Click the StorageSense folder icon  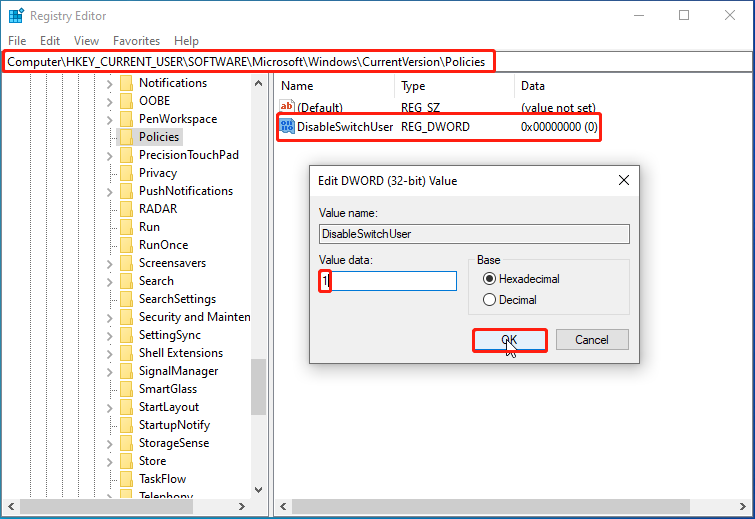(x=127, y=443)
